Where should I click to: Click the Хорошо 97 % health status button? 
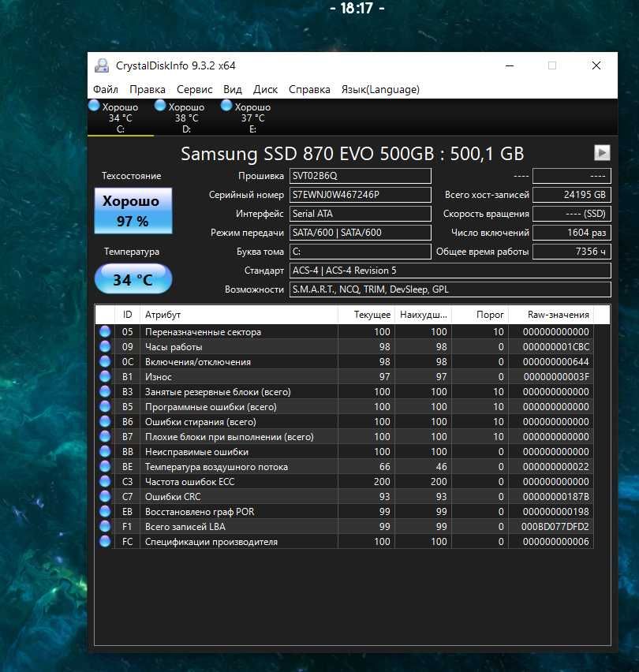pos(133,211)
